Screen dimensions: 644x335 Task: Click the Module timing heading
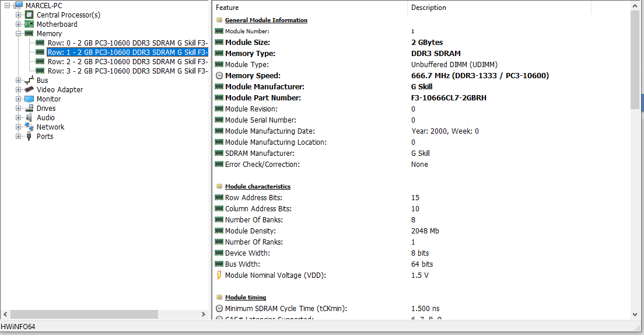[246, 297]
